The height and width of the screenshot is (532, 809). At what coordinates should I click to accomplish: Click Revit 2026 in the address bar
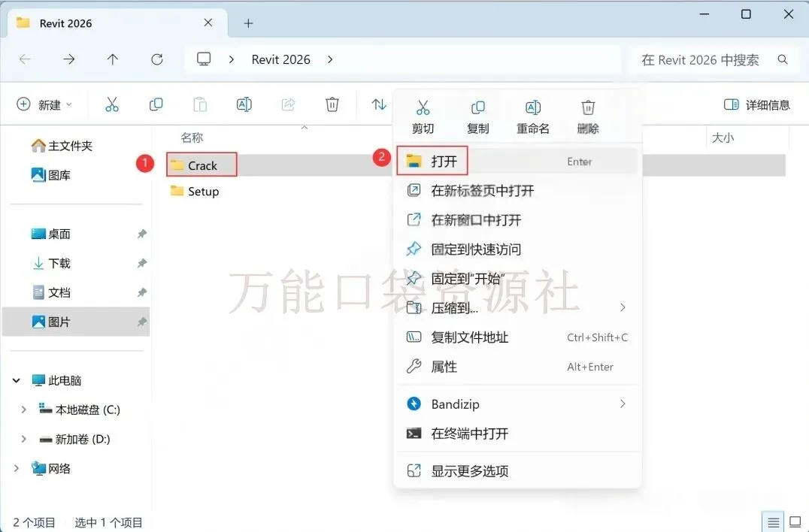click(280, 59)
